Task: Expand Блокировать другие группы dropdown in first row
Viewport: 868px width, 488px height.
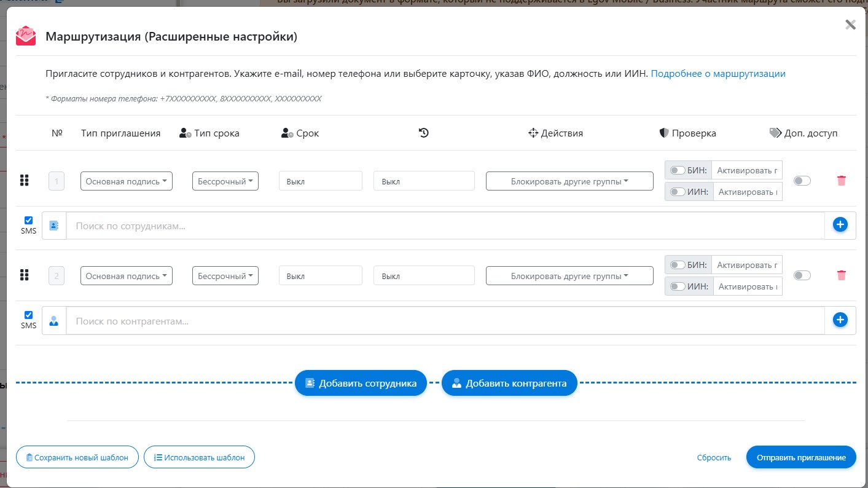Action: 569,181
